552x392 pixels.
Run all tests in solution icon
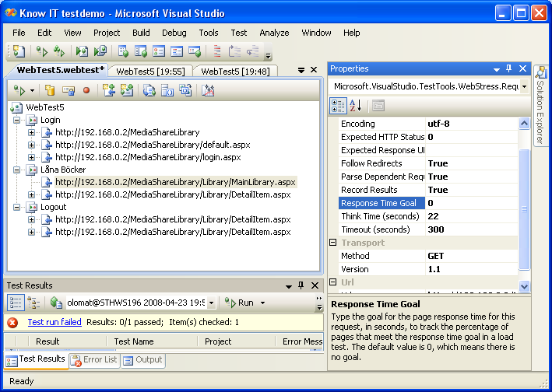click(x=59, y=51)
